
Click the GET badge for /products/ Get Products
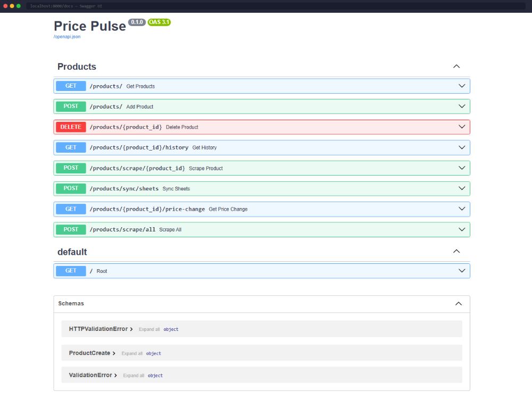tap(71, 86)
